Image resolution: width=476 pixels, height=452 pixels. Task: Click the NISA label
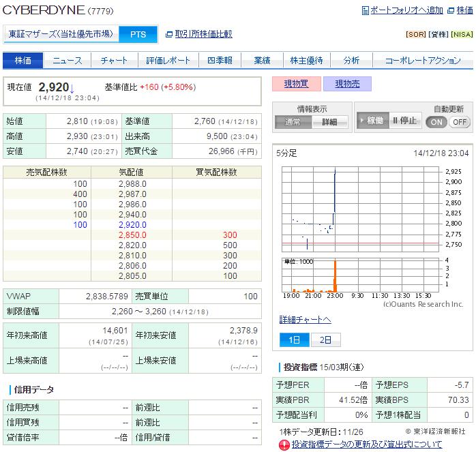pos(462,34)
